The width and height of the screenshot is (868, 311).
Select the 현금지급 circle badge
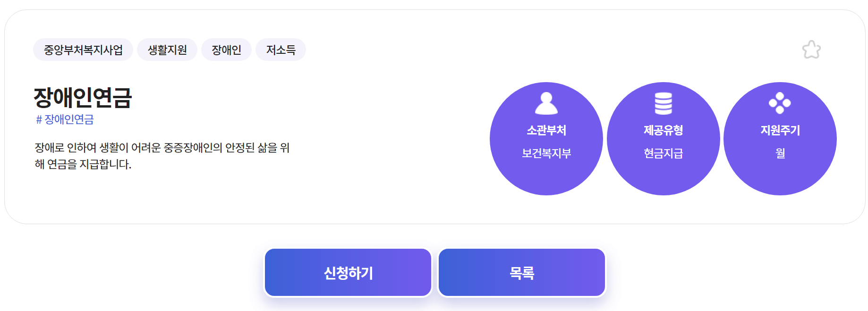pos(664,153)
